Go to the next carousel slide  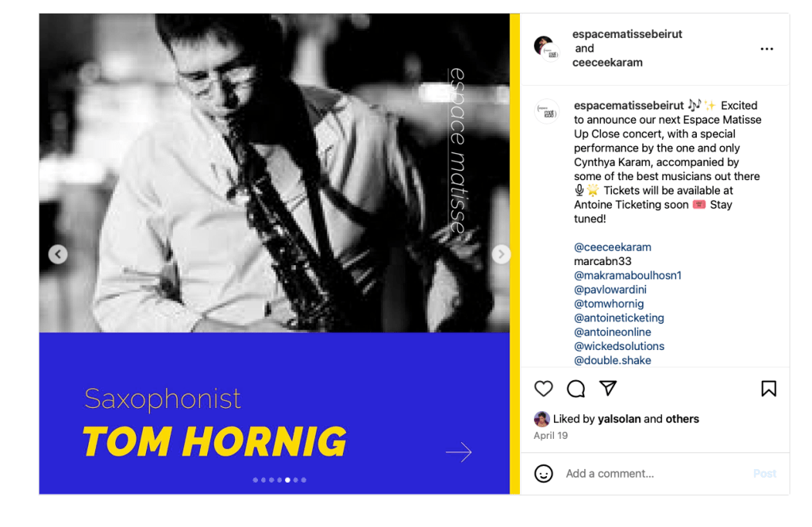pyautogui.click(x=501, y=254)
